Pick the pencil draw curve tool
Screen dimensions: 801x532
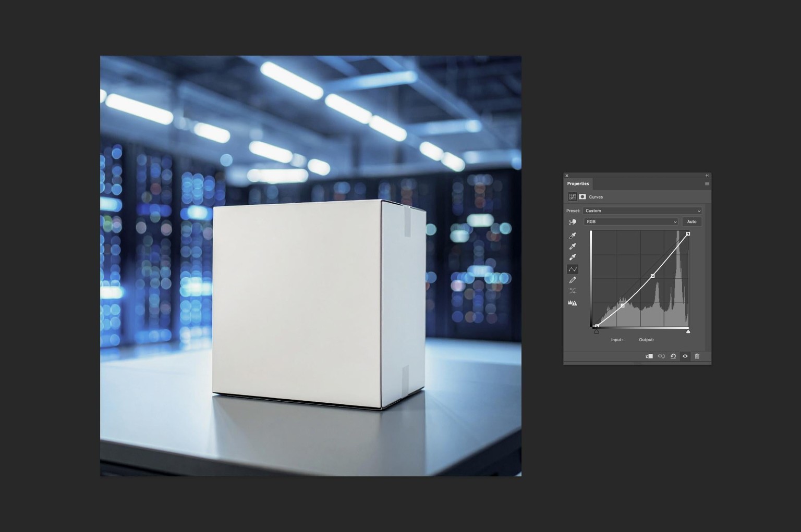pyautogui.click(x=573, y=280)
